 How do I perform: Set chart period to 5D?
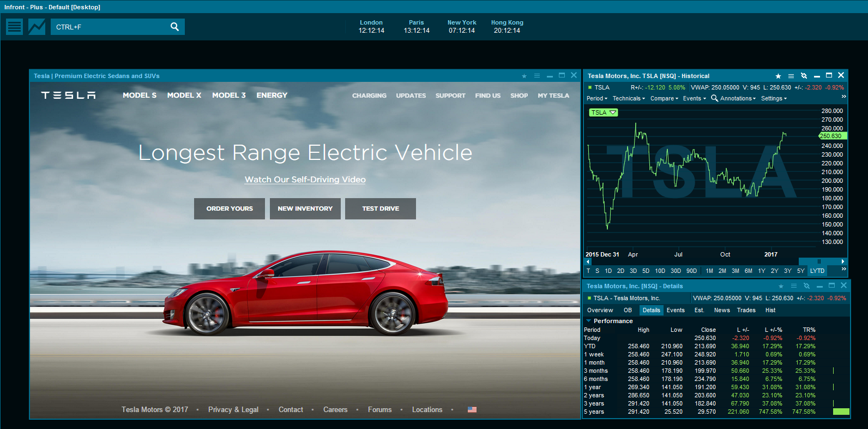[x=646, y=271]
